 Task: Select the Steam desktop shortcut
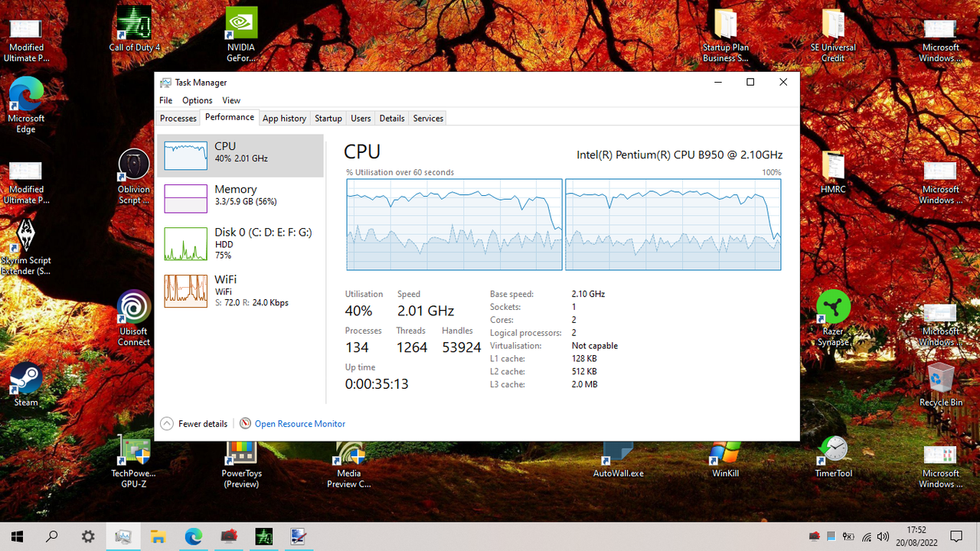[x=26, y=383]
